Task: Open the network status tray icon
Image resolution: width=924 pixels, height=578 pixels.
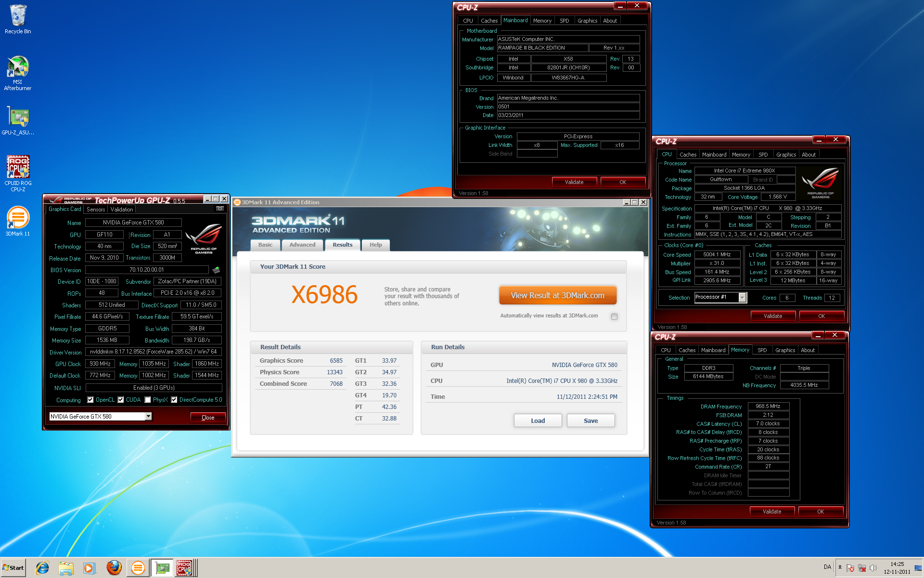Action: pos(862,568)
